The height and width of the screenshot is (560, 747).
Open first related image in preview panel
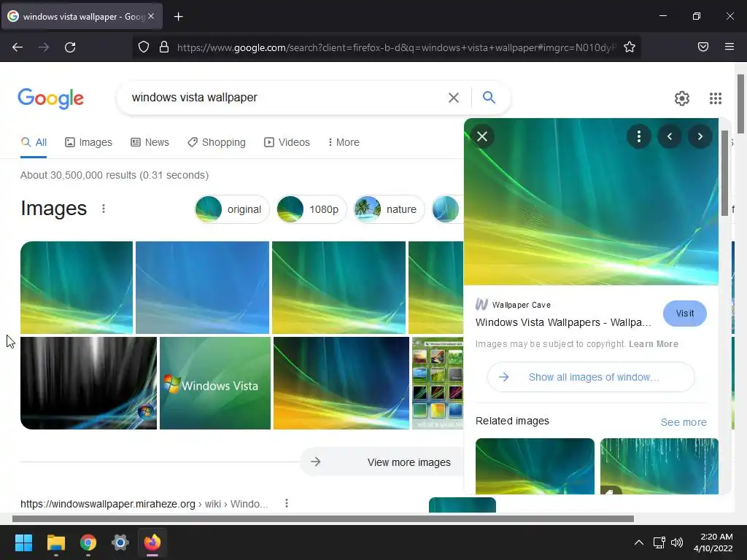tap(535, 466)
